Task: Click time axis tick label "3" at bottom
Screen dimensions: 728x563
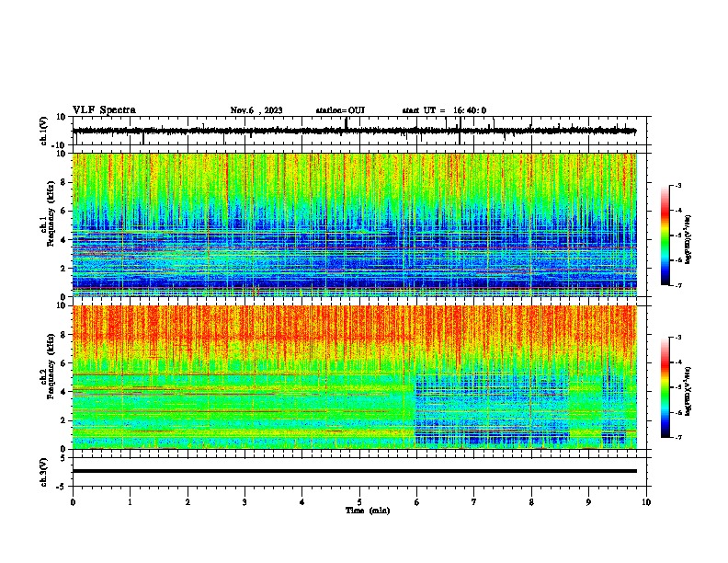Action: pos(245,502)
